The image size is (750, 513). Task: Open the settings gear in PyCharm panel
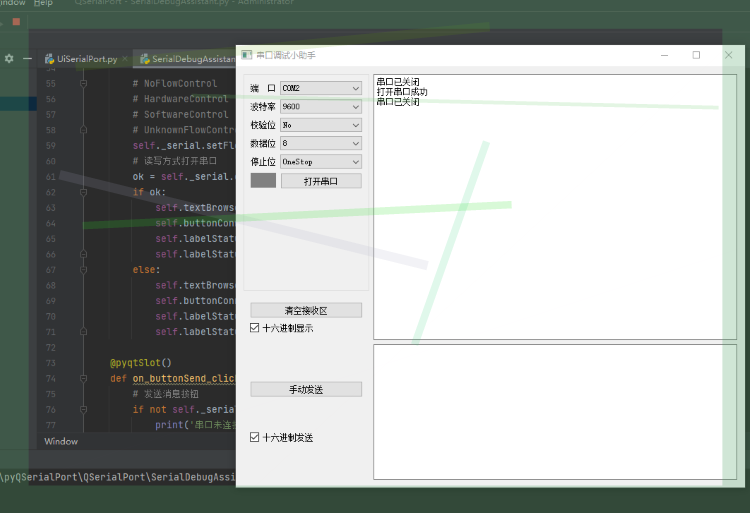pyautogui.click(x=9, y=59)
